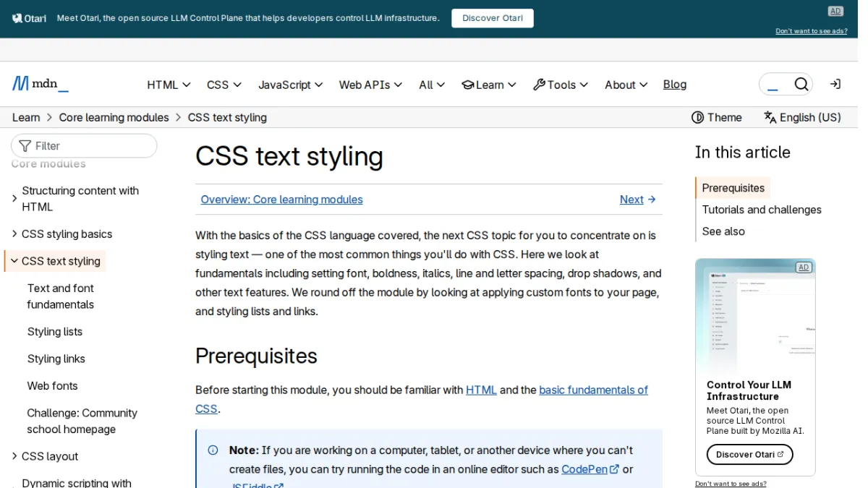Viewport: 868px width, 488px height.
Task: Open the Web APIs dropdown menu
Action: (x=370, y=85)
